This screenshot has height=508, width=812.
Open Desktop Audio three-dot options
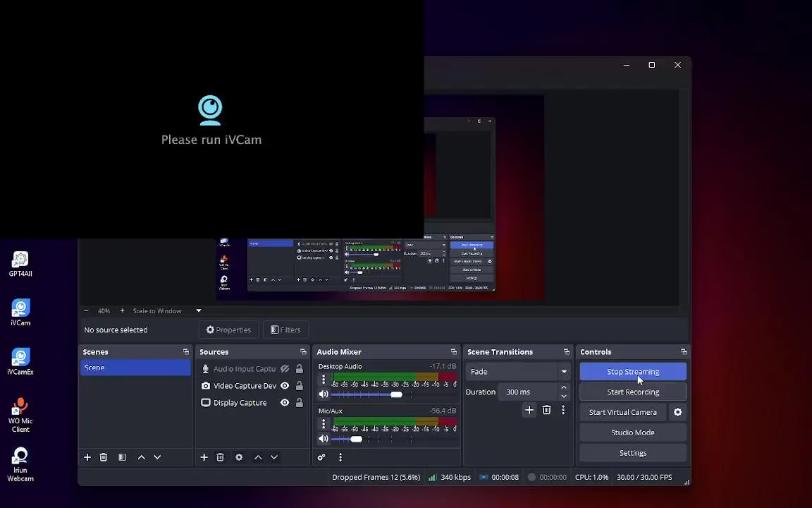tap(324, 380)
